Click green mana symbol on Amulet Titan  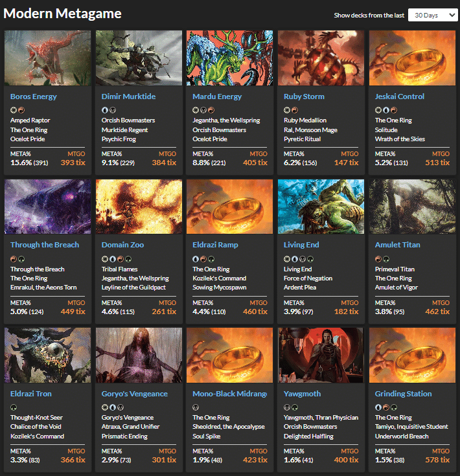click(386, 259)
